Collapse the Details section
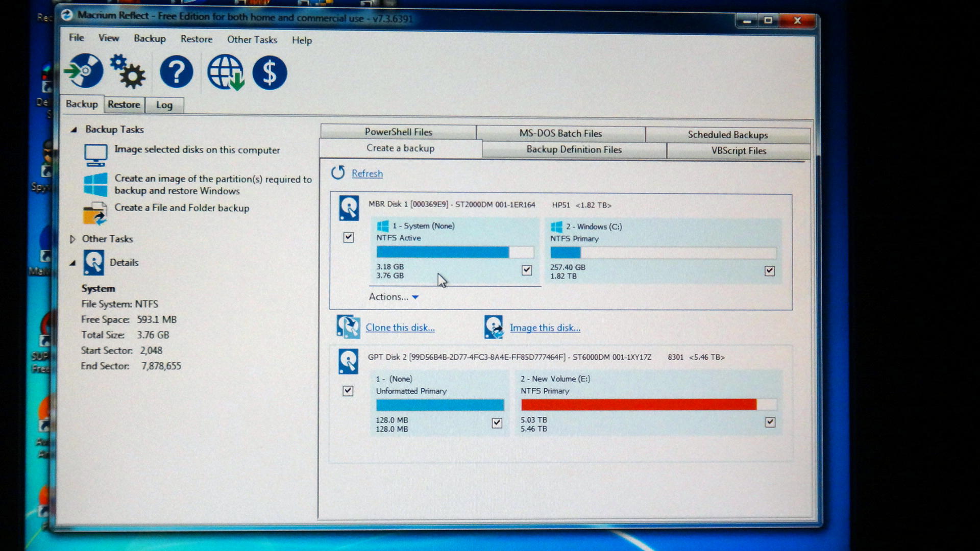This screenshot has width=980, height=551. tap(72, 263)
